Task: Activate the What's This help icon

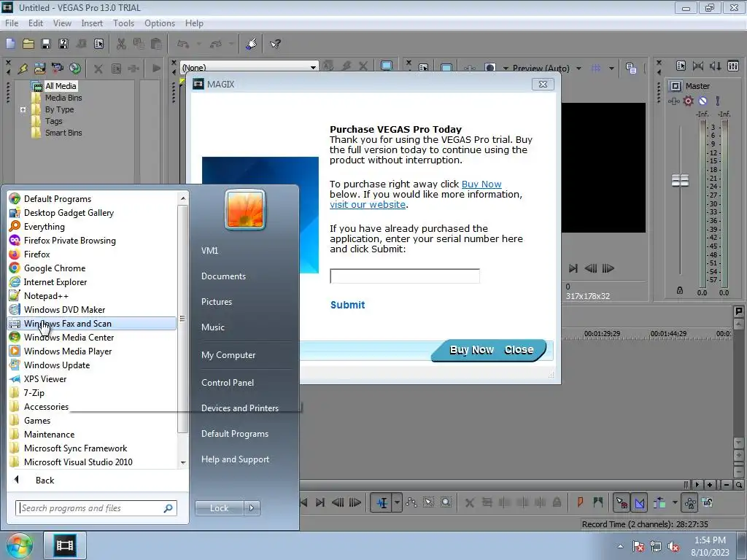Action: pyautogui.click(x=275, y=44)
